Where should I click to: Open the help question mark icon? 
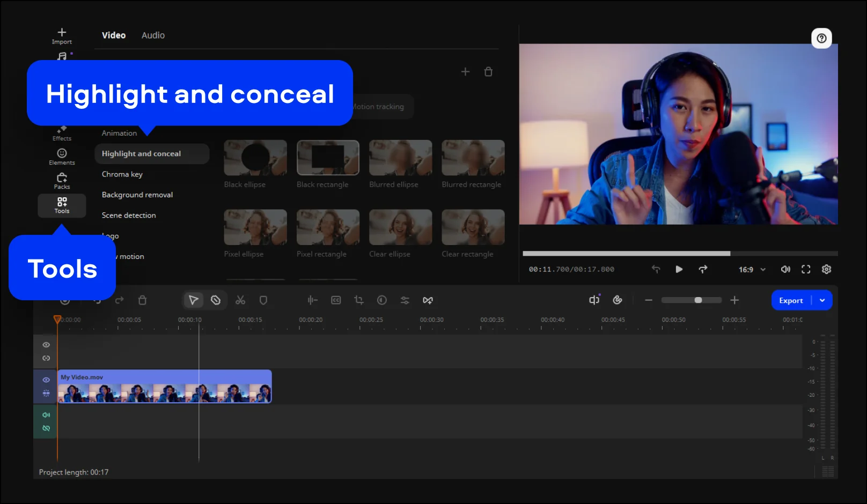[821, 39]
